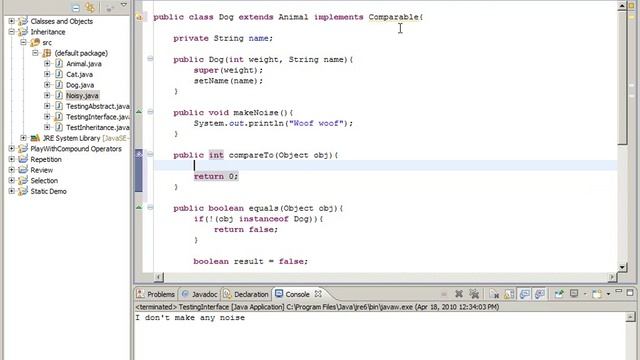Collapse the src folder node
The width and height of the screenshot is (640, 360).
coord(23,42)
